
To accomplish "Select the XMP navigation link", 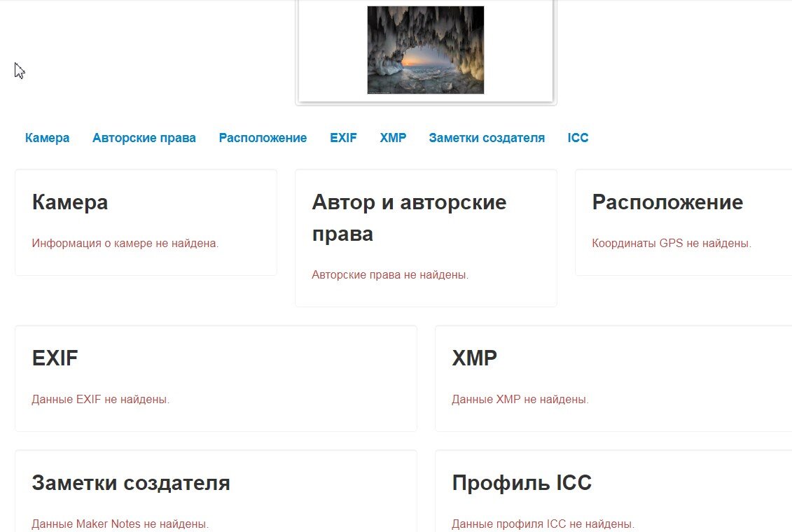I will pos(393,138).
